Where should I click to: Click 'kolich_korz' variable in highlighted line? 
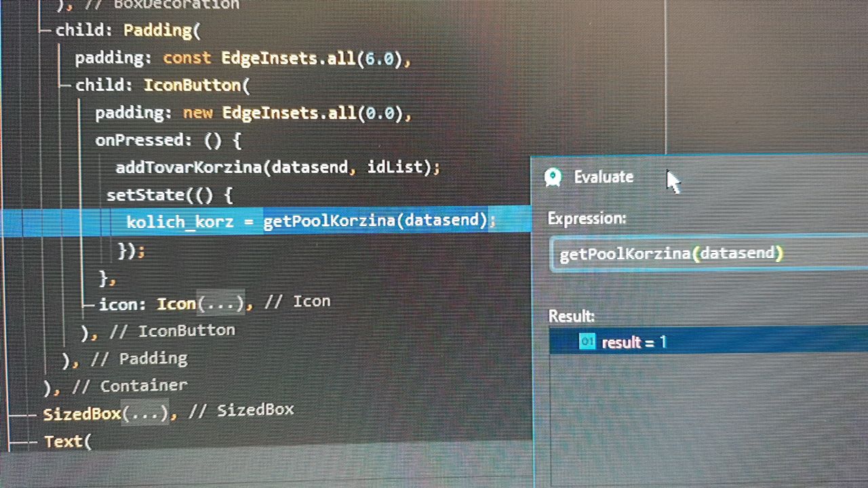[x=180, y=222]
